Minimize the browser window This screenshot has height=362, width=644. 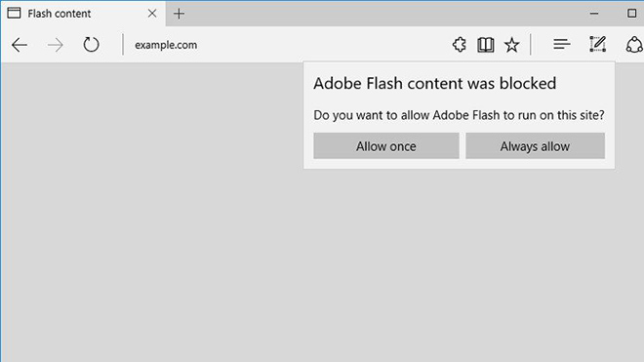(594, 14)
